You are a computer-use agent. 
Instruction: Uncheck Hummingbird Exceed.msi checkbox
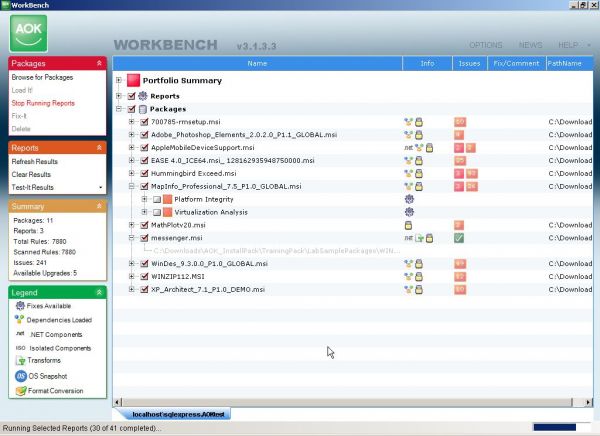[144, 173]
